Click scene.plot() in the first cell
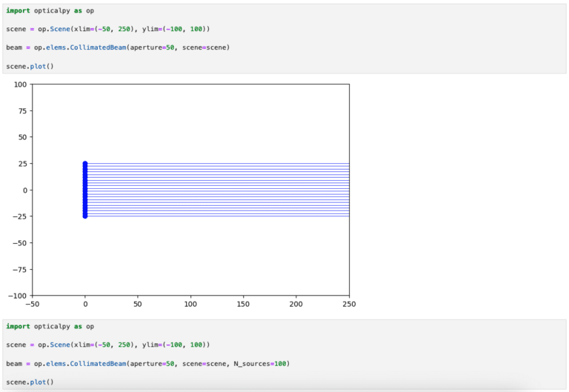 pyautogui.click(x=30, y=66)
